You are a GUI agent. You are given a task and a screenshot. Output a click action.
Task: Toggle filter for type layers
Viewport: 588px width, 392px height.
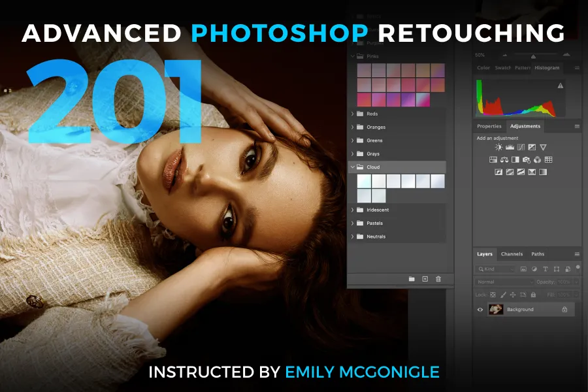pos(546,269)
